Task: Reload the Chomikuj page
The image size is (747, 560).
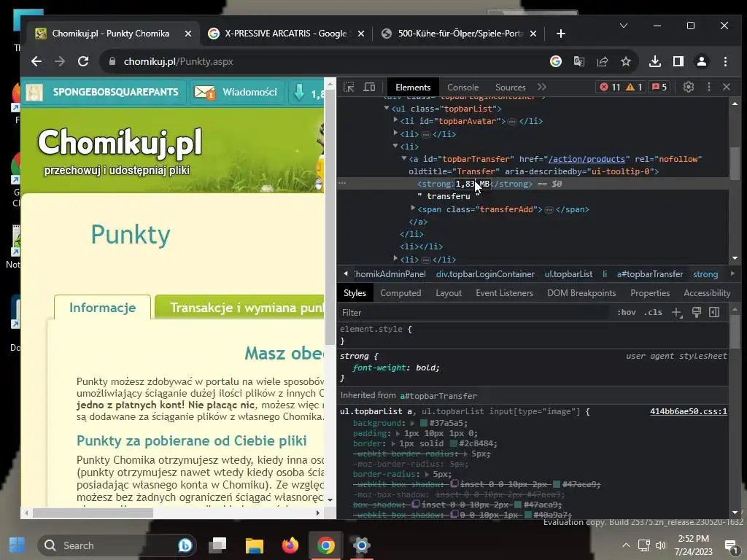Action: click(83, 61)
